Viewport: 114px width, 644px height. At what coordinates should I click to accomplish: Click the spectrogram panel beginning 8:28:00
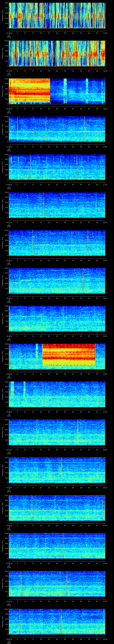57,470
